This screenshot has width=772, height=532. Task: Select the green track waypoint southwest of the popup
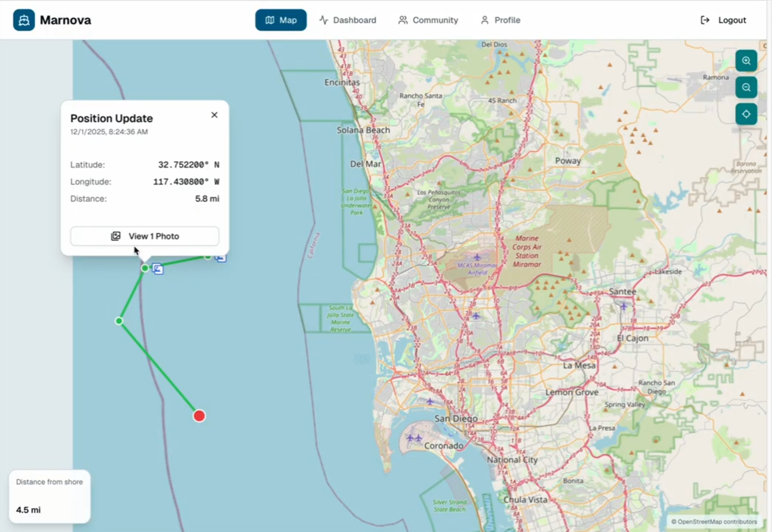pos(119,321)
